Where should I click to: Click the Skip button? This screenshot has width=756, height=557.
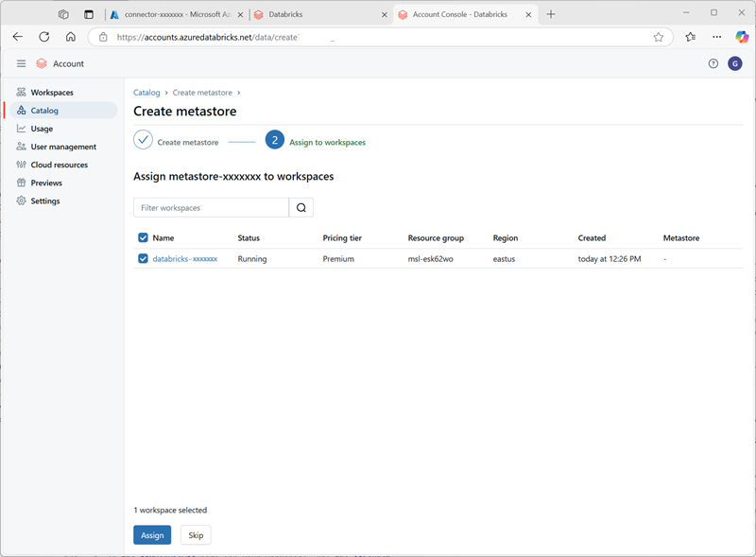196,535
